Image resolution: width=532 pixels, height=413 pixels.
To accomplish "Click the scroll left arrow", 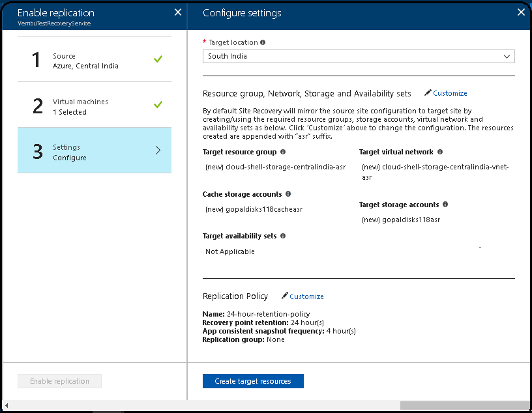I will [7, 405].
